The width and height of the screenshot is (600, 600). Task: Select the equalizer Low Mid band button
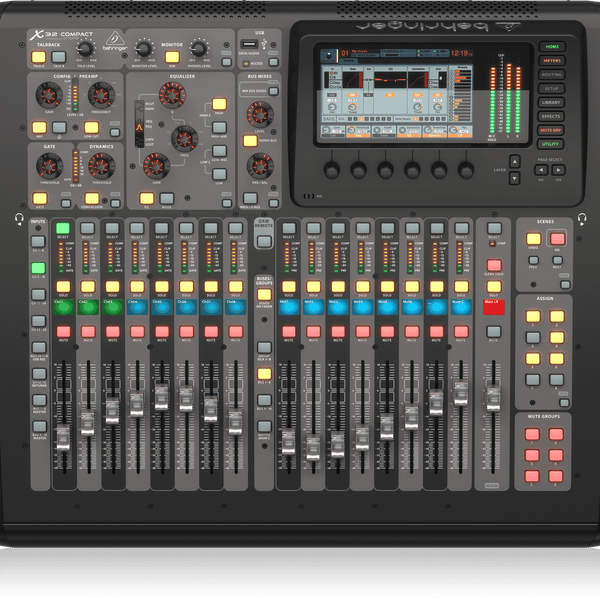tap(219, 151)
